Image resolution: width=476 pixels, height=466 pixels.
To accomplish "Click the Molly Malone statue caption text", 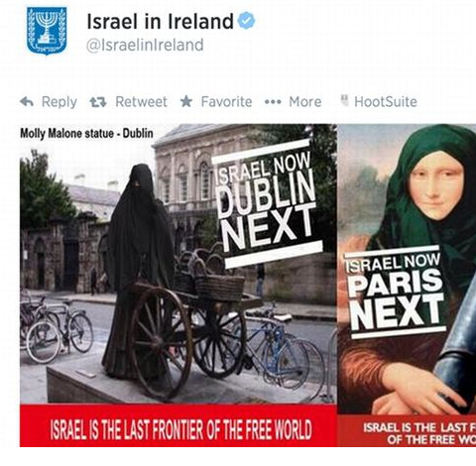I will coord(86,134).
